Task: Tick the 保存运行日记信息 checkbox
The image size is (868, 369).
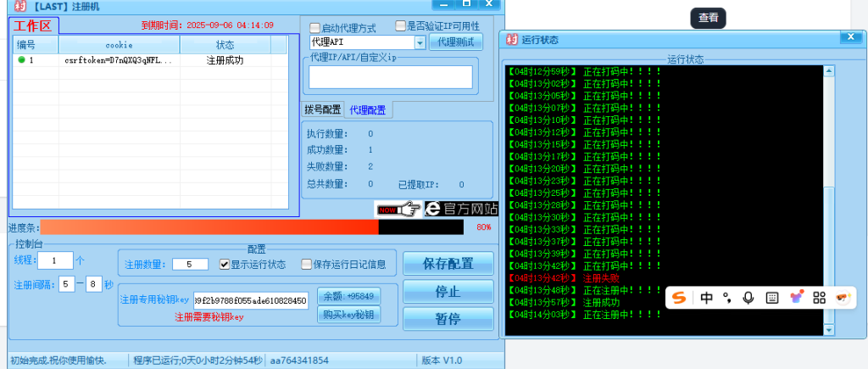Action: (x=307, y=264)
